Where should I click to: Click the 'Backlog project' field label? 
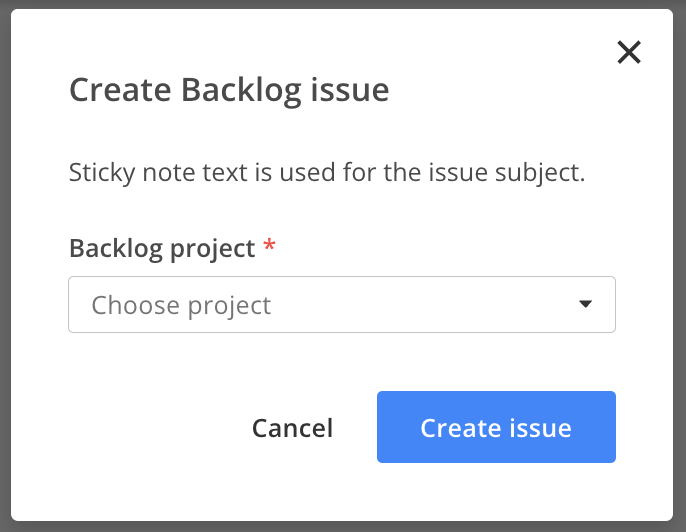click(x=162, y=249)
